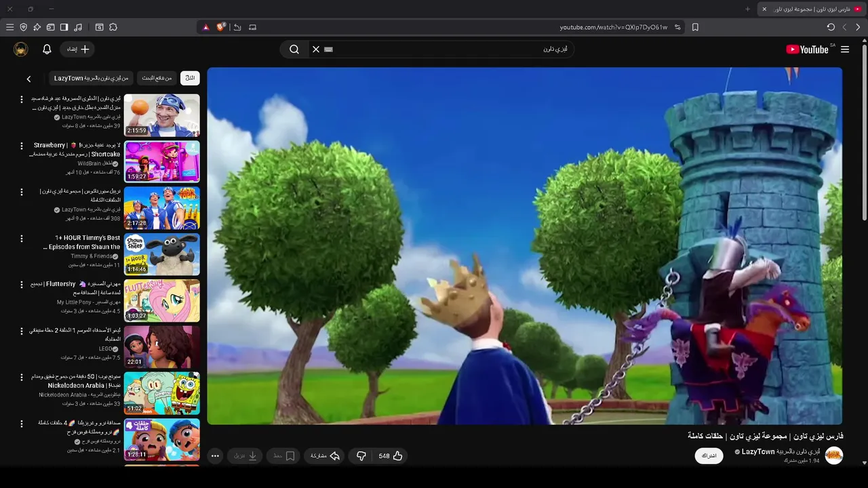Open options menu for LEGO video

pos(21,331)
